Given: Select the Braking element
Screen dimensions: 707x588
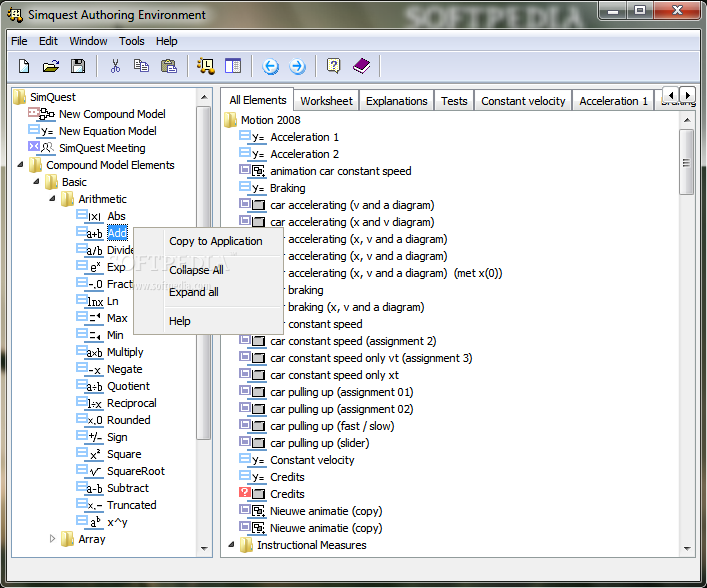Looking at the screenshot, I should [x=288, y=188].
